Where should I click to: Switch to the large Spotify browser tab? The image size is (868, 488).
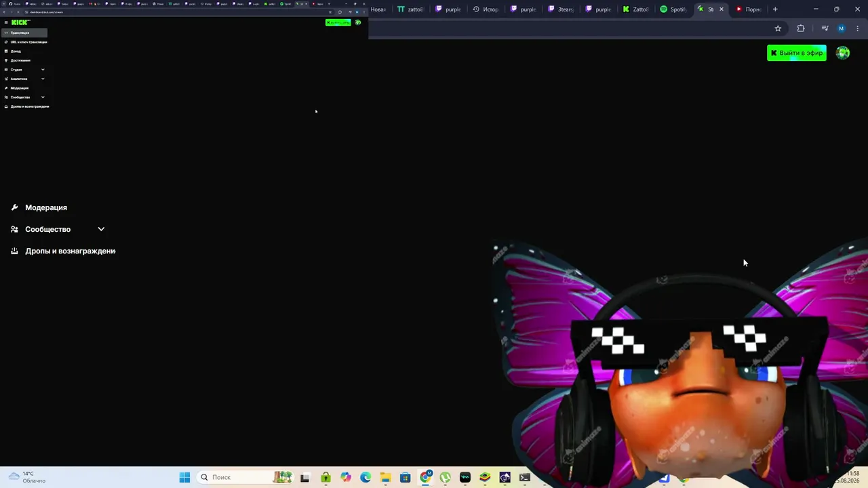tap(673, 9)
